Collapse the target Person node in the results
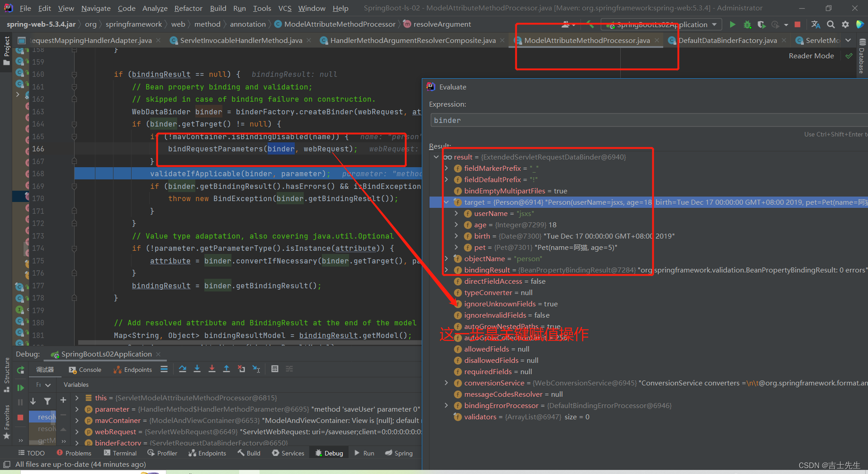 coord(447,202)
